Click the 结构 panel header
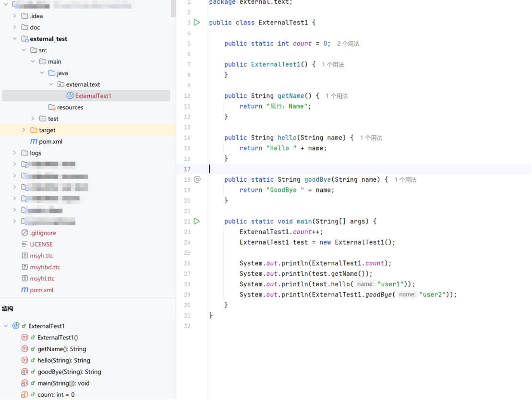 (x=8, y=308)
